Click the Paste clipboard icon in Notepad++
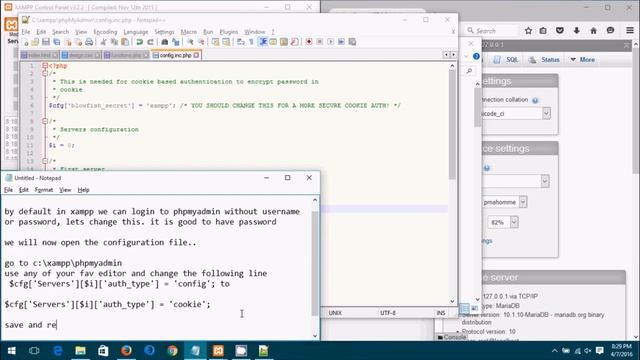Viewport: 640px width, 360px height. click(x=125, y=42)
